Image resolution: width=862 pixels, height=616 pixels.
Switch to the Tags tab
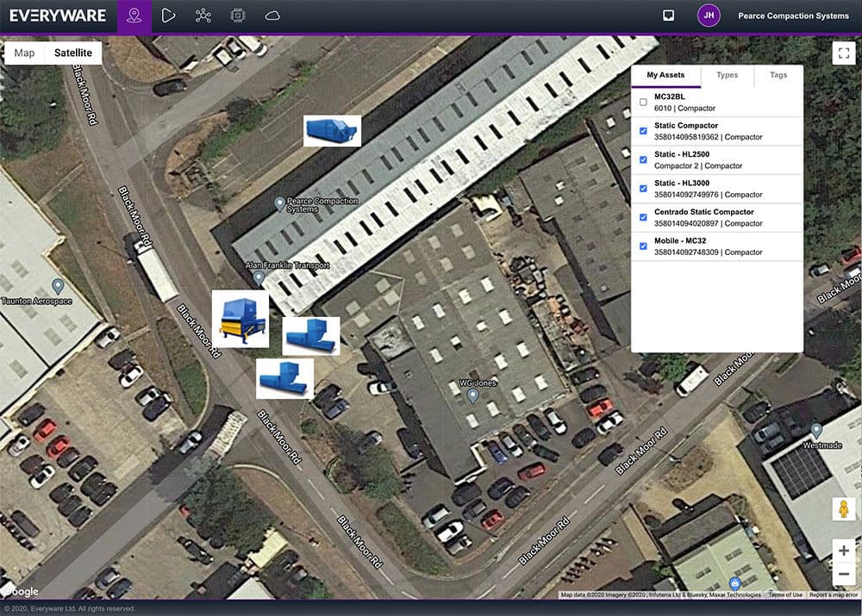pyautogui.click(x=778, y=75)
